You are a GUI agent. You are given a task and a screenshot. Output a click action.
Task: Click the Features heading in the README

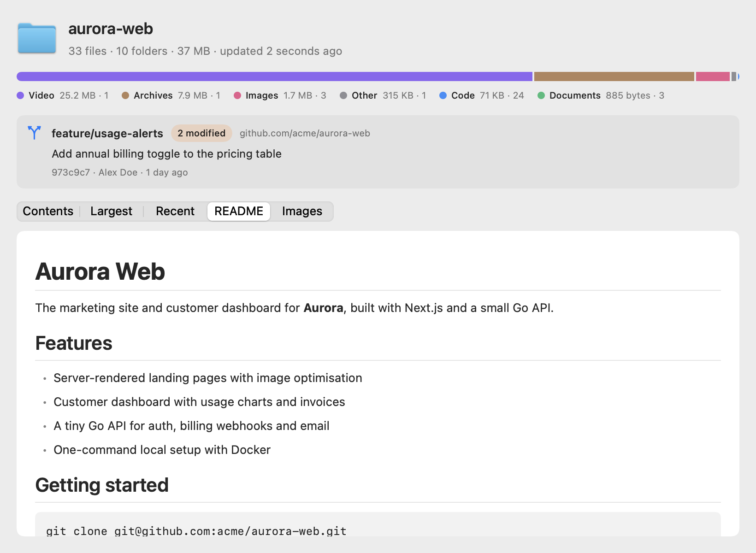(x=74, y=343)
